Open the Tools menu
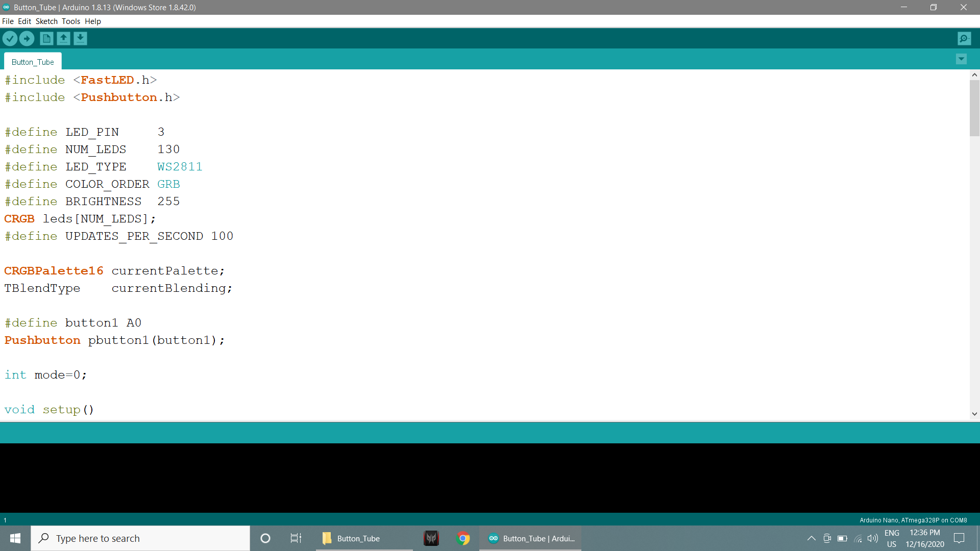Viewport: 980px width, 551px height. [71, 21]
